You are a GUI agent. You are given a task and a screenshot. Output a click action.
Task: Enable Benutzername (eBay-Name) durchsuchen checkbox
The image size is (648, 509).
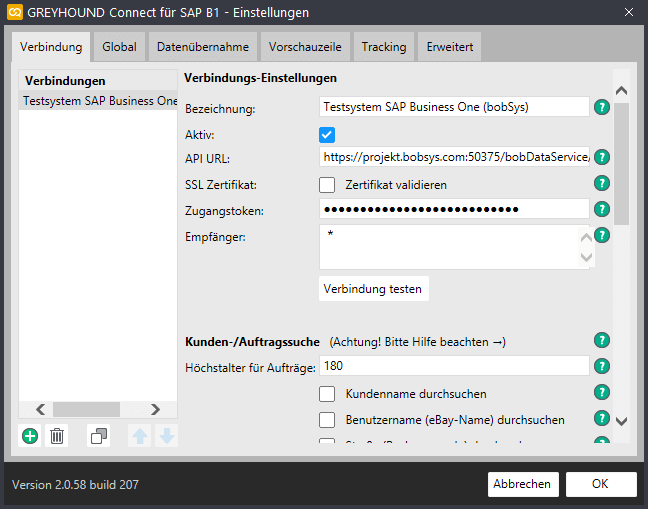[327, 420]
